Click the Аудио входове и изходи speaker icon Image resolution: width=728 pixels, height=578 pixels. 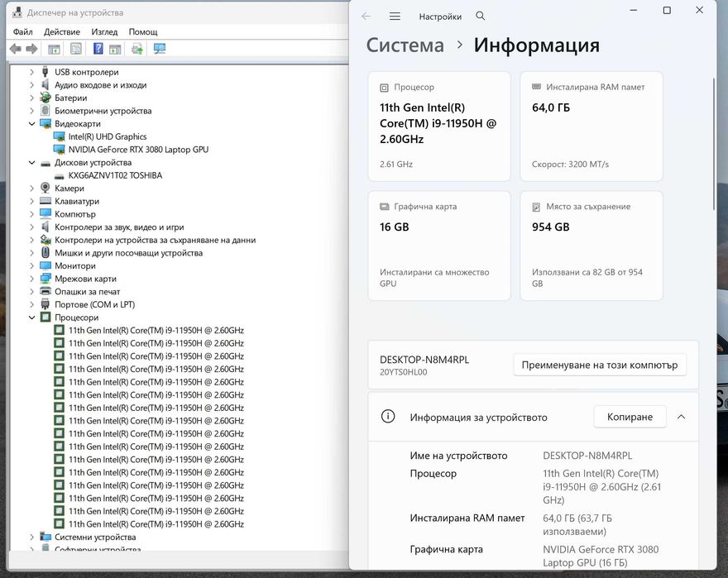[x=45, y=84]
